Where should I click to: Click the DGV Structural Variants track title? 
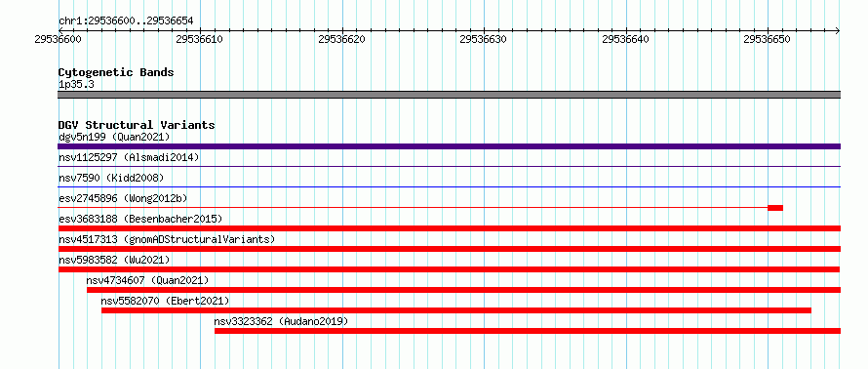tap(137, 125)
